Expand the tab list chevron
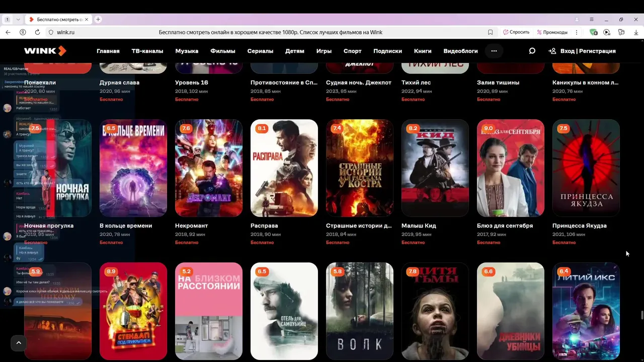The image size is (644, 362). [x=18, y=20]
